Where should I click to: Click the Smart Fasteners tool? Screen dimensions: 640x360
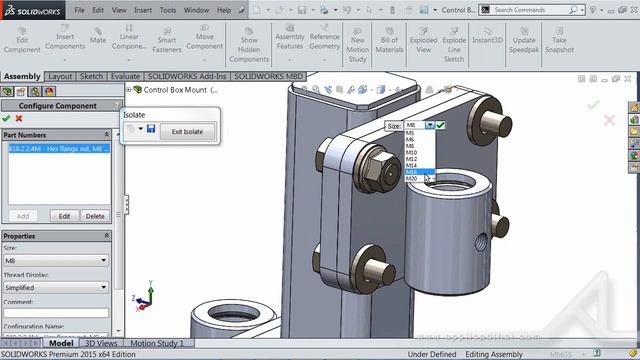click(x=167, y=40)
